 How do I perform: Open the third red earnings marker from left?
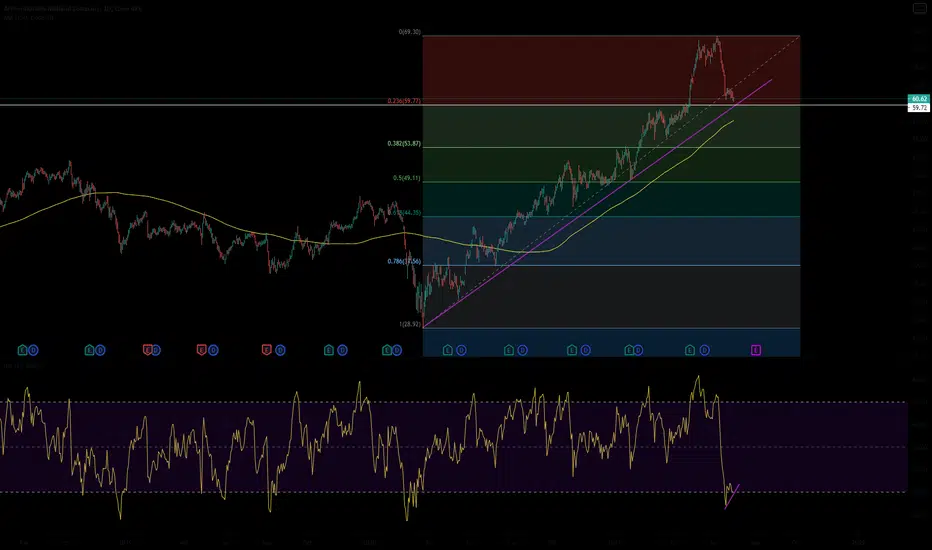pos(266,350)
